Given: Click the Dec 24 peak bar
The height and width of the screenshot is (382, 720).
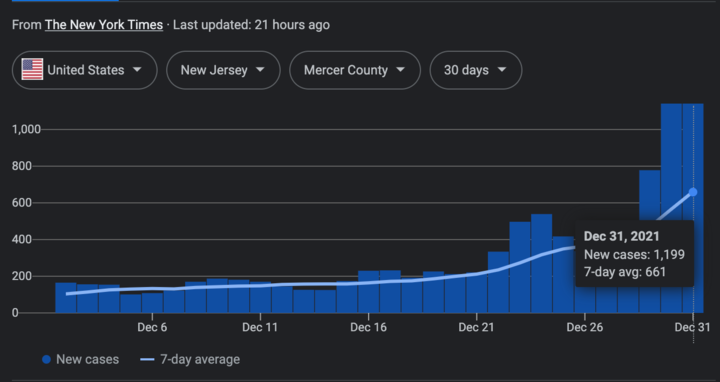Looking at the screenshot, I should pos(542,263).
